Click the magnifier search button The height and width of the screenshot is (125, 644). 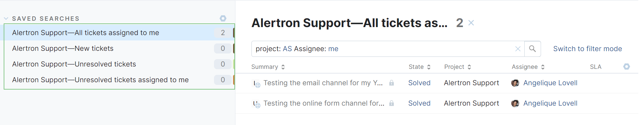(x=532, y=49)
